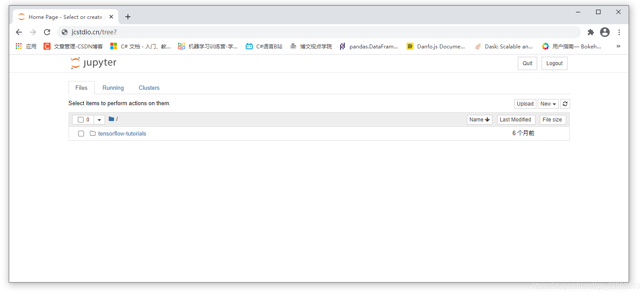Click the Chrome profile avatar icon
This screenshot has width=644, height=294.
[605, 32]
